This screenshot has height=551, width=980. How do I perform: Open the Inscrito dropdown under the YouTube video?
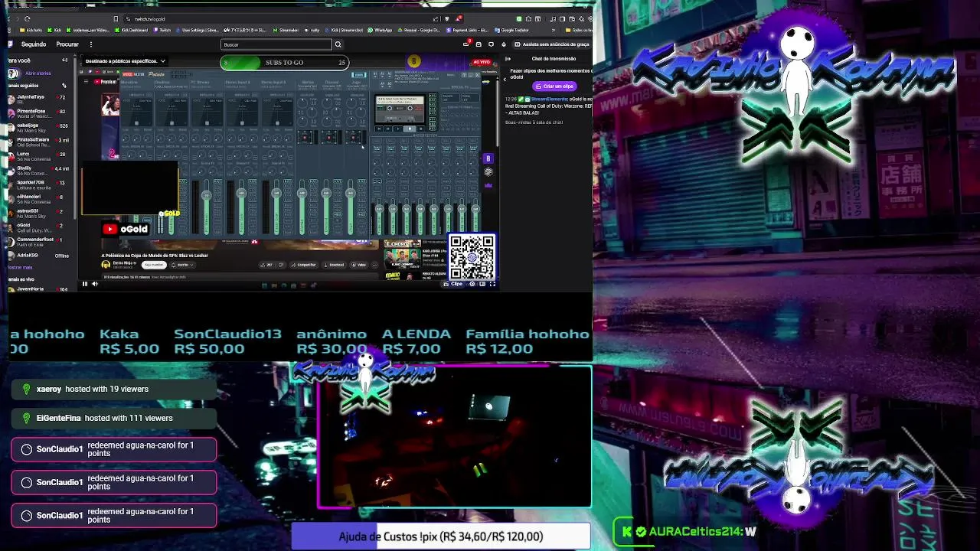pos(182,265)
